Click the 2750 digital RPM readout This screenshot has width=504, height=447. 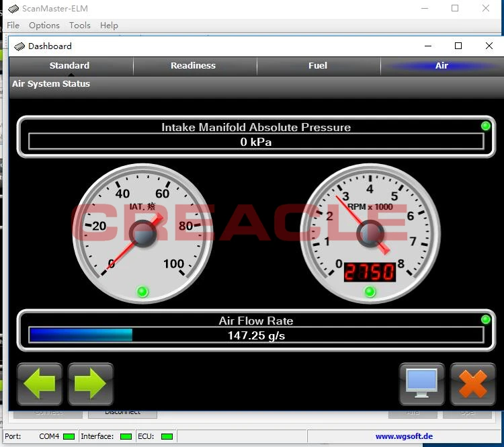point(370,272)
